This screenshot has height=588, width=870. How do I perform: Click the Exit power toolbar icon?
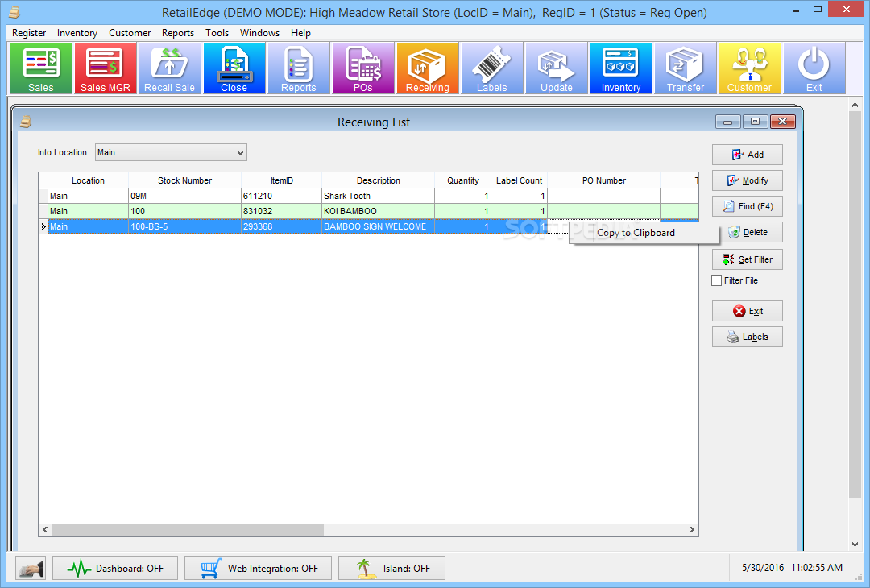point(814,68)
